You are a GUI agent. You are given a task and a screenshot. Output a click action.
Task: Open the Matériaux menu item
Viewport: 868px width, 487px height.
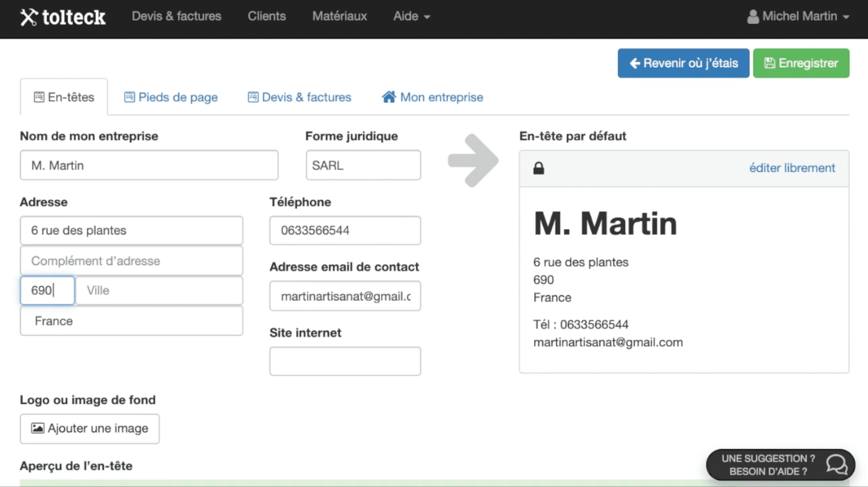click(340, 16)
